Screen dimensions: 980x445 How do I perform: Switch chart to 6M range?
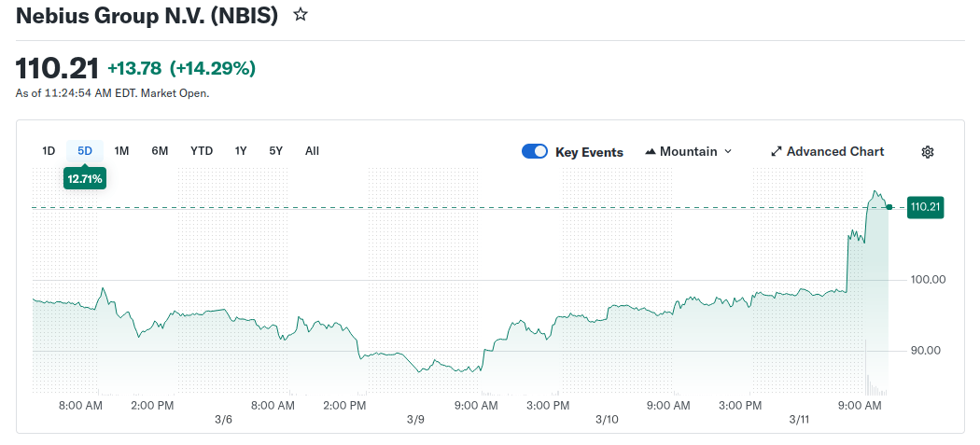click(x=160, y=151)
